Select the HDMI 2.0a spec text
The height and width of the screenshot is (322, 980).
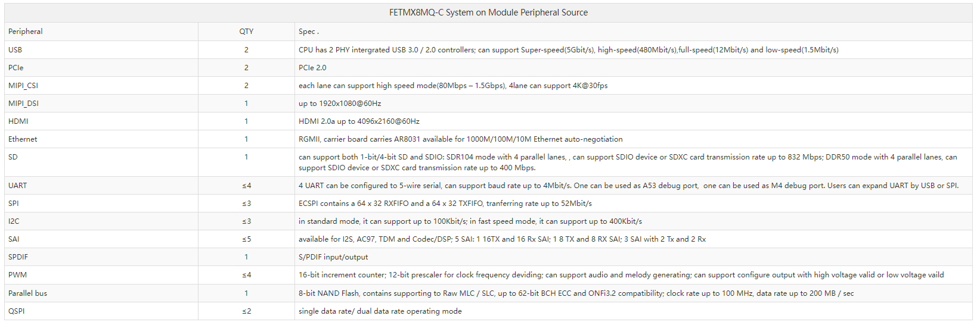[359, 121]
